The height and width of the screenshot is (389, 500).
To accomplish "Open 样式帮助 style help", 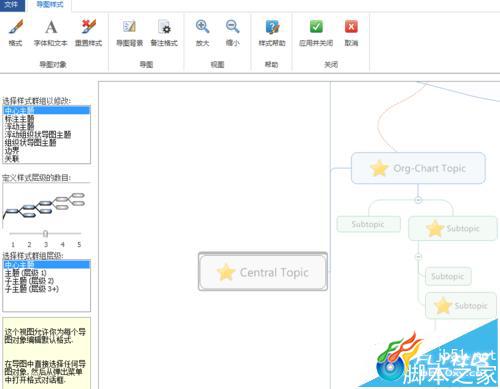I will pyautogui.click(x=272, y=33).
